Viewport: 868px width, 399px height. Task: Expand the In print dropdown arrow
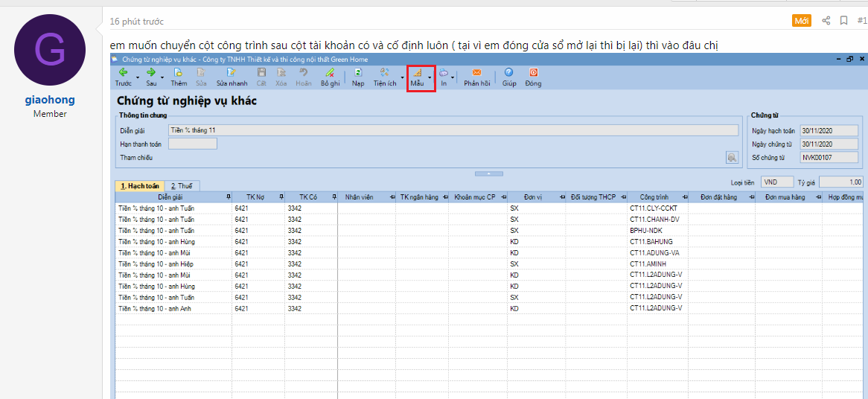click(x=453, y=77)
